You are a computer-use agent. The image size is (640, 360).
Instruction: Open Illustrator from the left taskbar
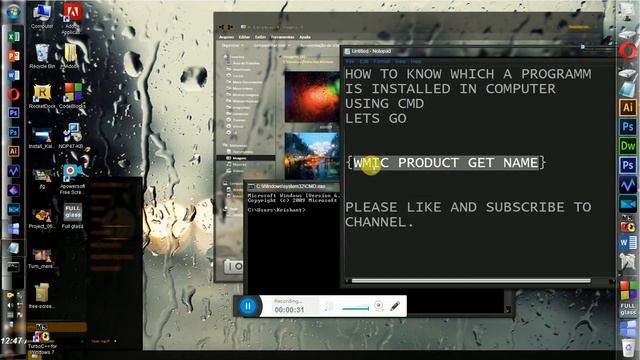click(13, 151)
